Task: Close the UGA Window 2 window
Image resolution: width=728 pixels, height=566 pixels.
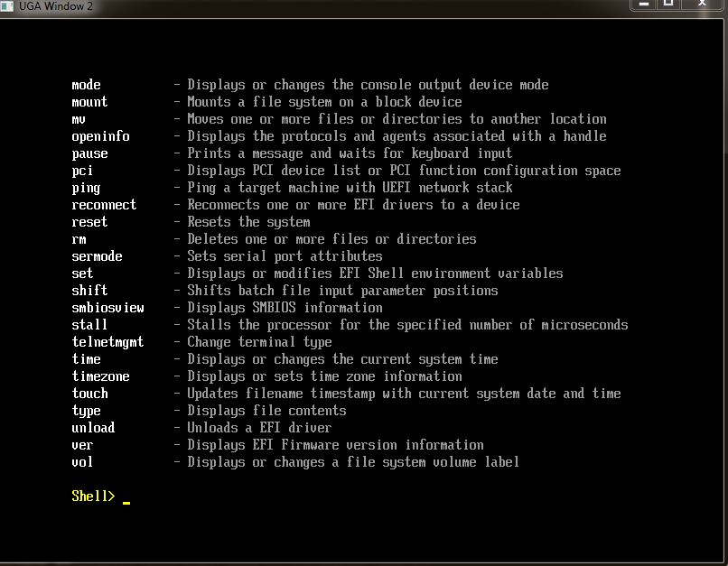Action: (705, 4)
